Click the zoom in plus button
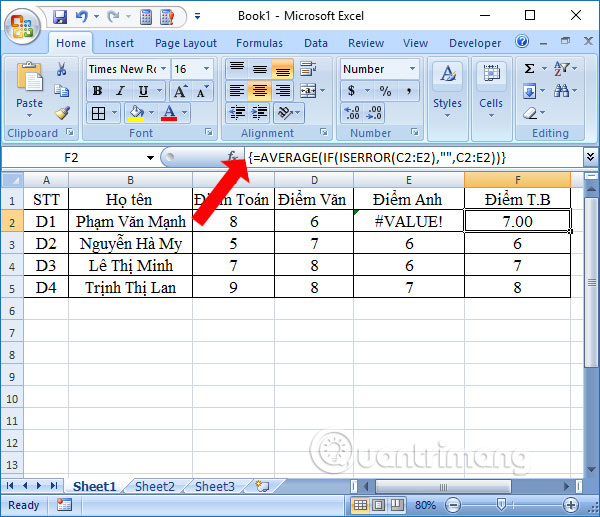Viewport: 600px width, 517px height. [571, 505]
